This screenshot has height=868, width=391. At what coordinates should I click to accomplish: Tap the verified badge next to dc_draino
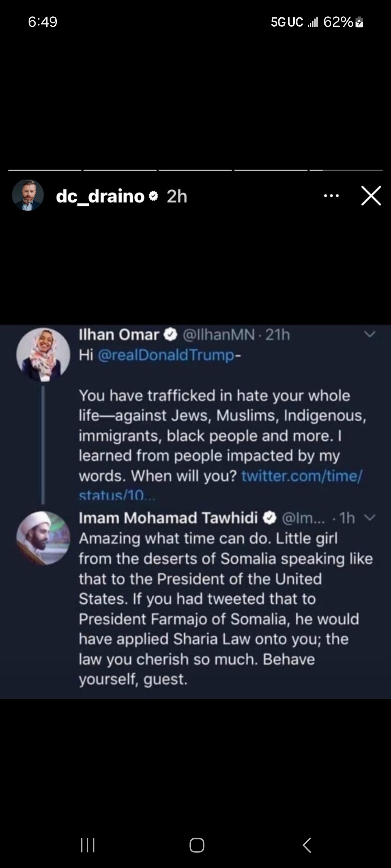coord(154,196)
